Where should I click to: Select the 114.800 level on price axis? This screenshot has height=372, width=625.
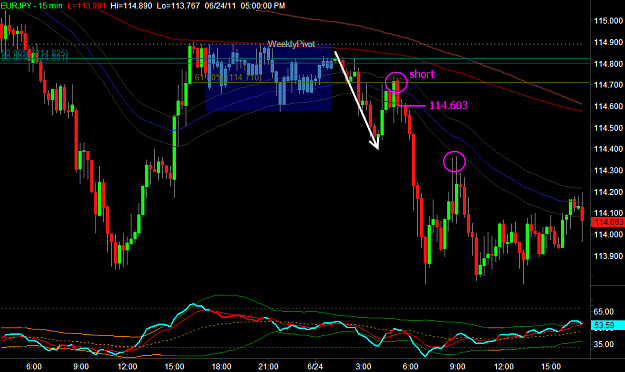point(609,64)
